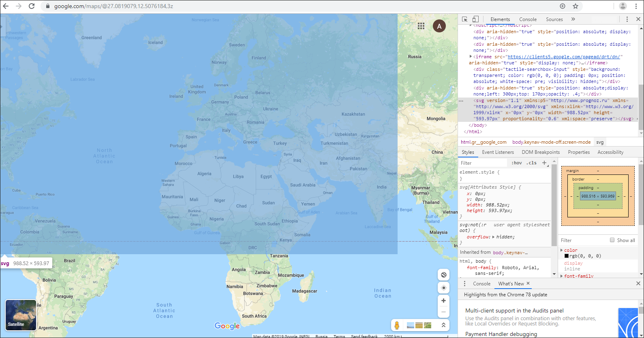644x338 pixels.
Task: Open the Event Listeners tab
Action: pos(498,152)
